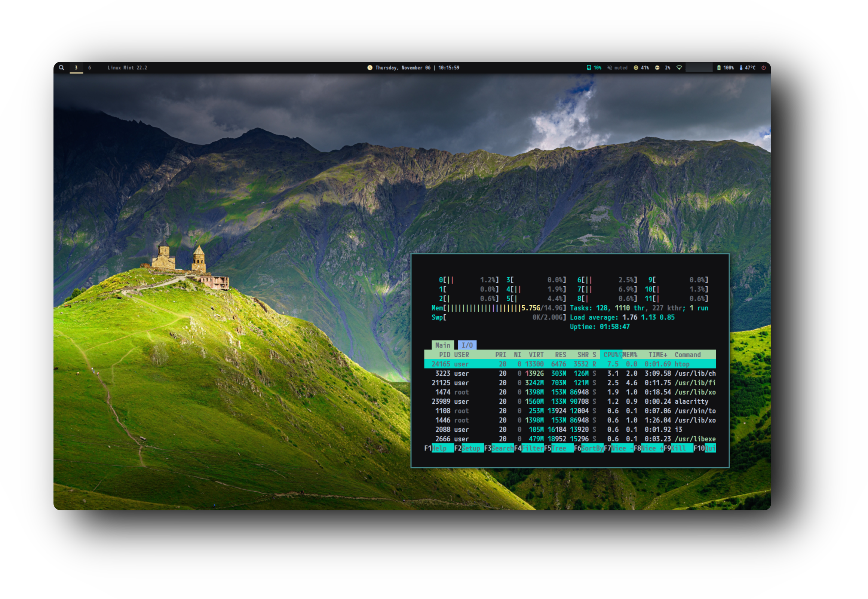868x599 pixels.
Task: Click the search magnifier icon in the bar
Action: tap(61, 68)
